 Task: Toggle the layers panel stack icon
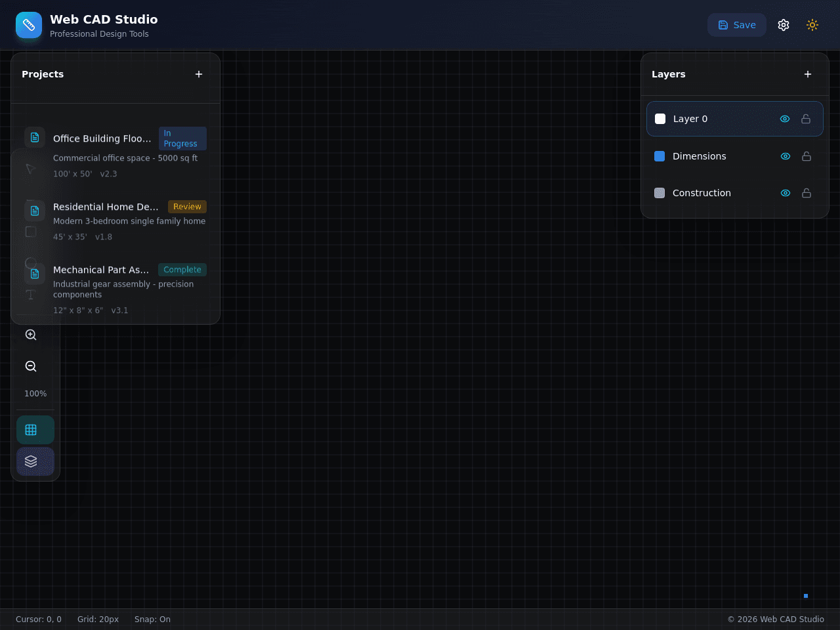click(x=35, y=461)
